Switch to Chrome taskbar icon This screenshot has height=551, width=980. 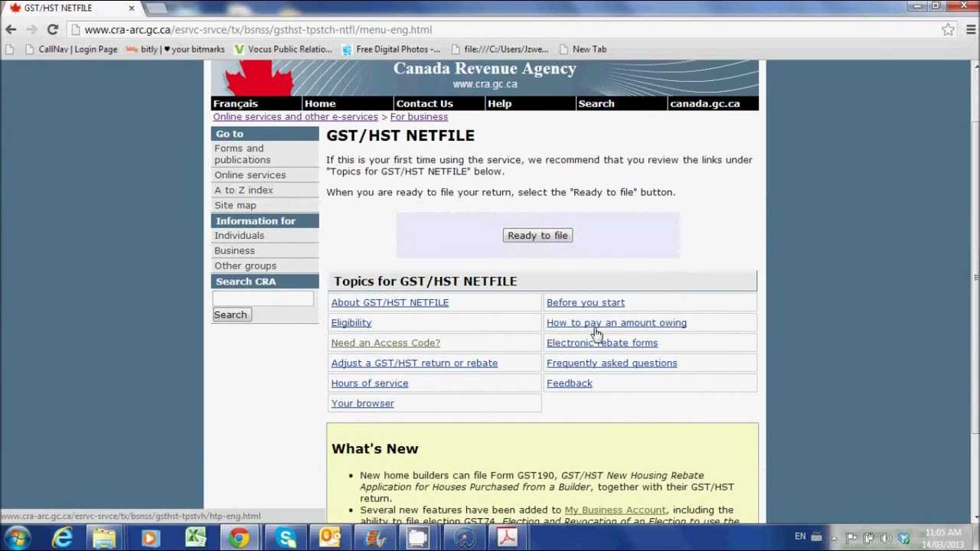pos(240,538)
